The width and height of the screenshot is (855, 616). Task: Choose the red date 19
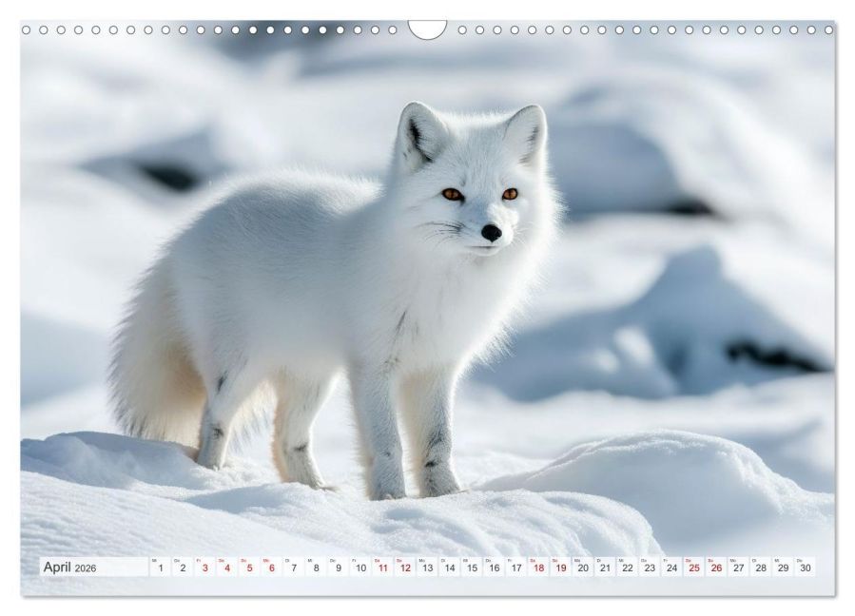[x=561, y=568]
